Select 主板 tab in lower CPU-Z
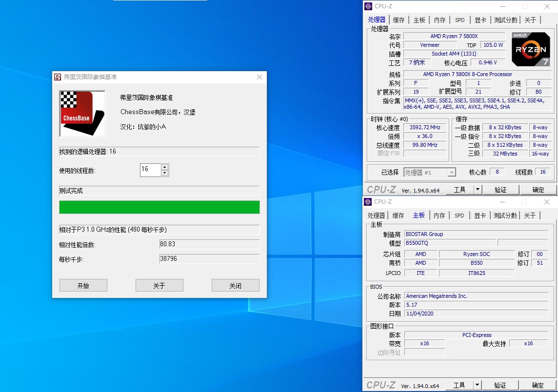The width and height of the screenshot is (558, 392). coord(419,215)
